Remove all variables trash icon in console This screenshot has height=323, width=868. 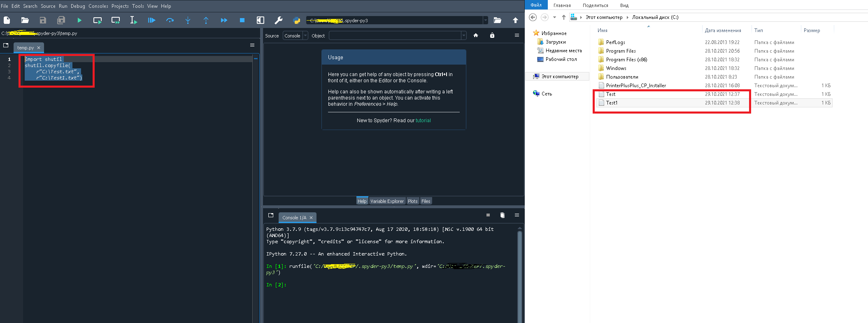click(502, 215)
